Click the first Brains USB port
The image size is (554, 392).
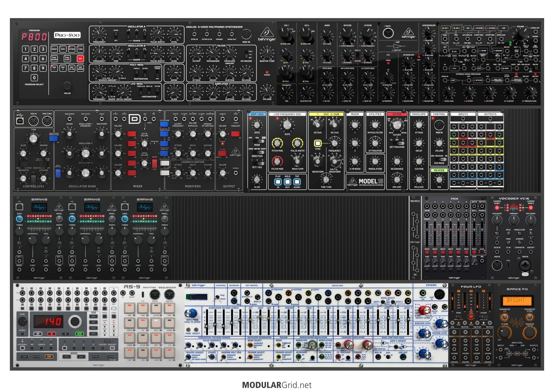click(x=19, y=207)
